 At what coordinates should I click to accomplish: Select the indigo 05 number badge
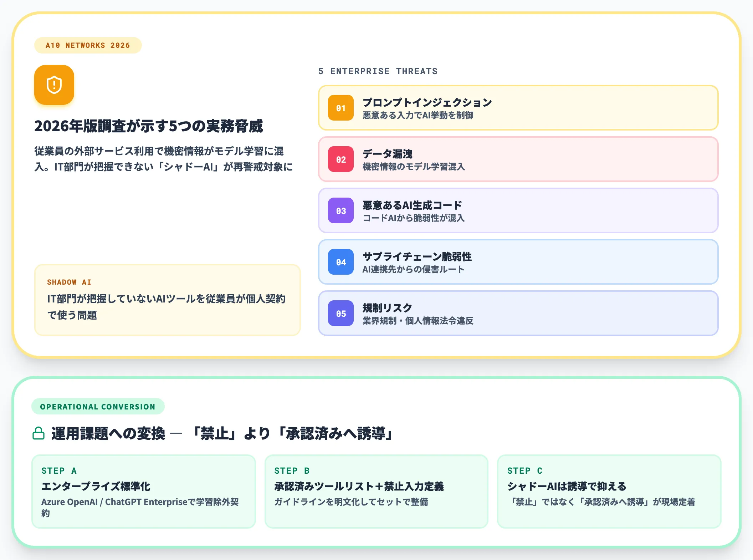[341, 313]
